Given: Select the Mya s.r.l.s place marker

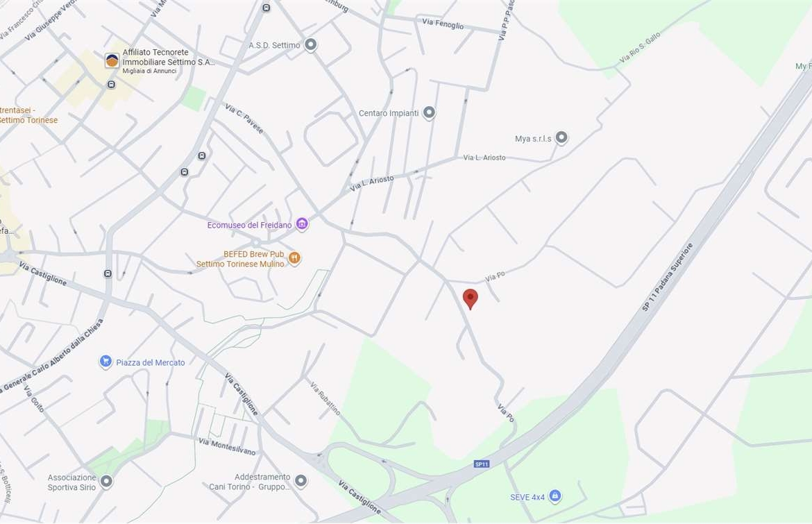Looking at the screenshot, I should [x=561, y=137].
